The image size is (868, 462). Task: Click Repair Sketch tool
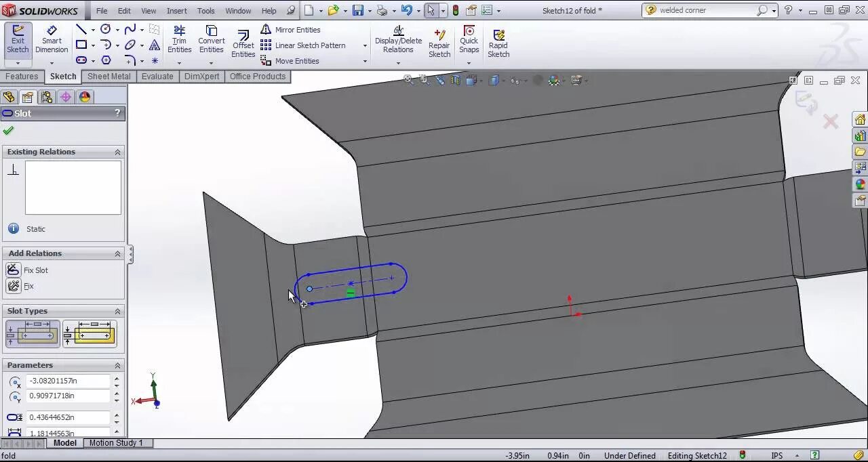click(439, 43)
